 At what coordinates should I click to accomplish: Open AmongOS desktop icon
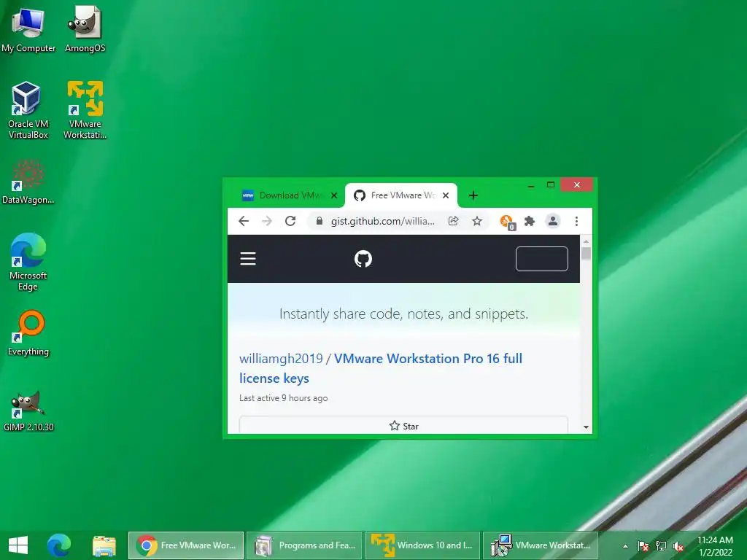click(85, 28)
